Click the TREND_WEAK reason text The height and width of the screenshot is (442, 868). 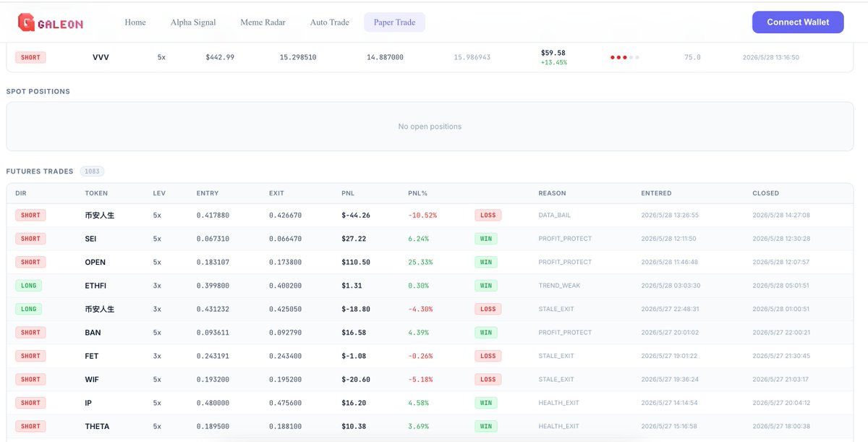(x=559, y=286)
